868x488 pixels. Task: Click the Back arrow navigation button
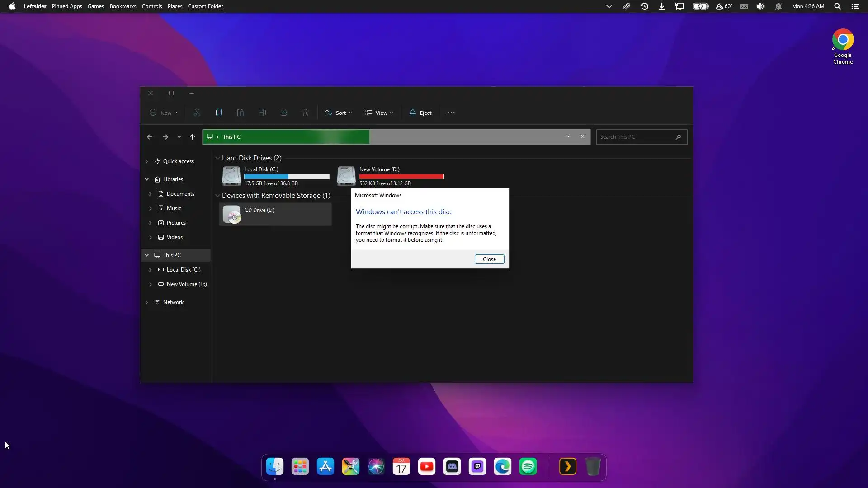coord(150,137)
